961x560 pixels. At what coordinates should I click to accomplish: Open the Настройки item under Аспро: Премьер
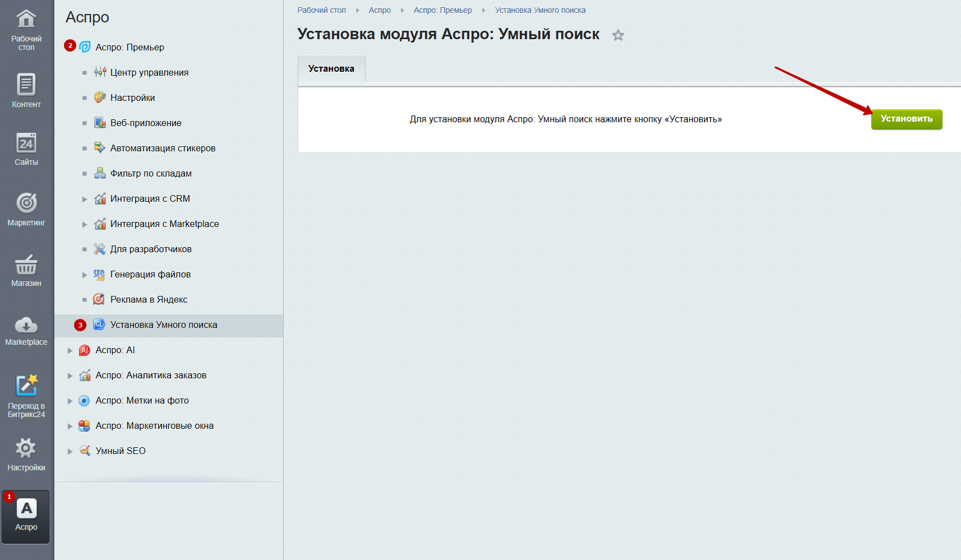(x=132, y=98)
